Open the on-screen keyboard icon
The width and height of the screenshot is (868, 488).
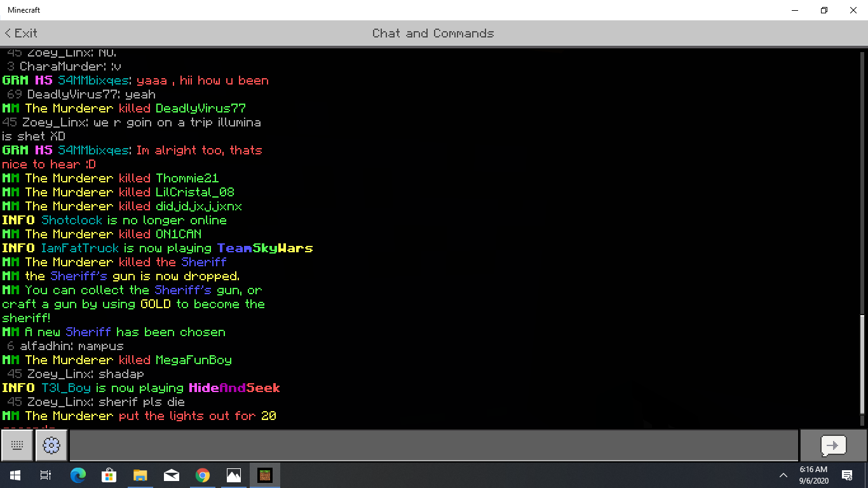pyautogui.click(x=17, y=445)
